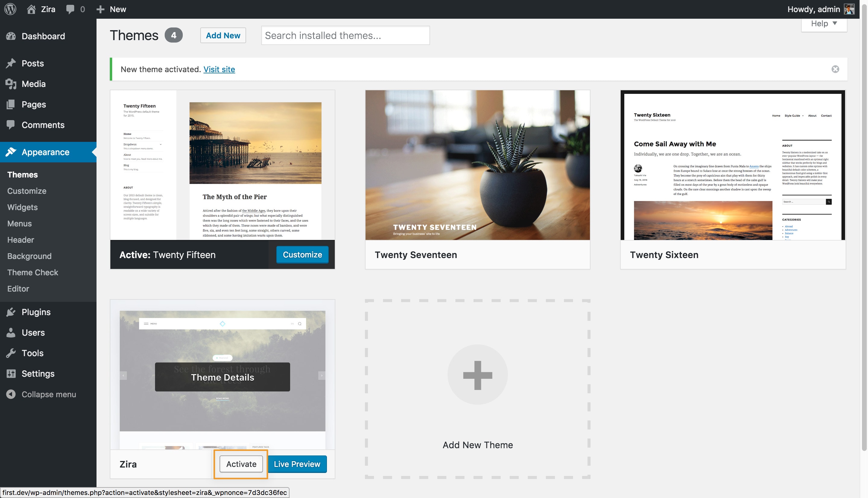The height and width of the screenshot is (498, 868).
Task: Follow the Visit site link
Action: 219,69
